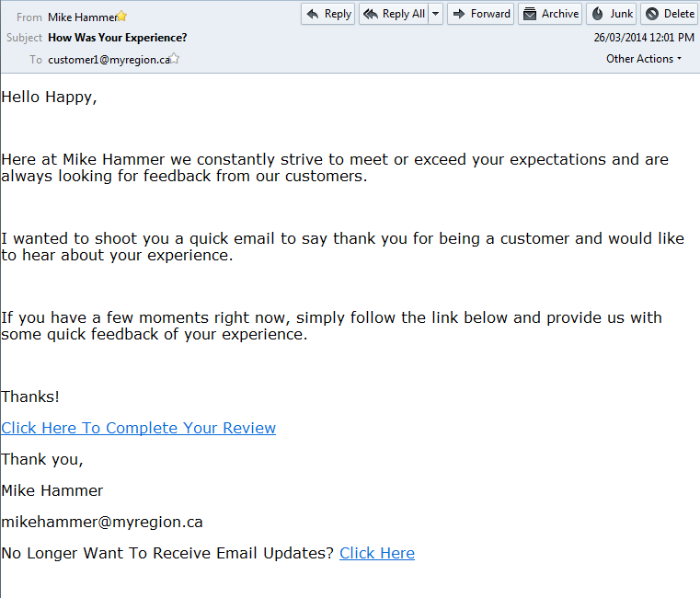
Task: Forward this email message
Action: click(x=480, y=14)
